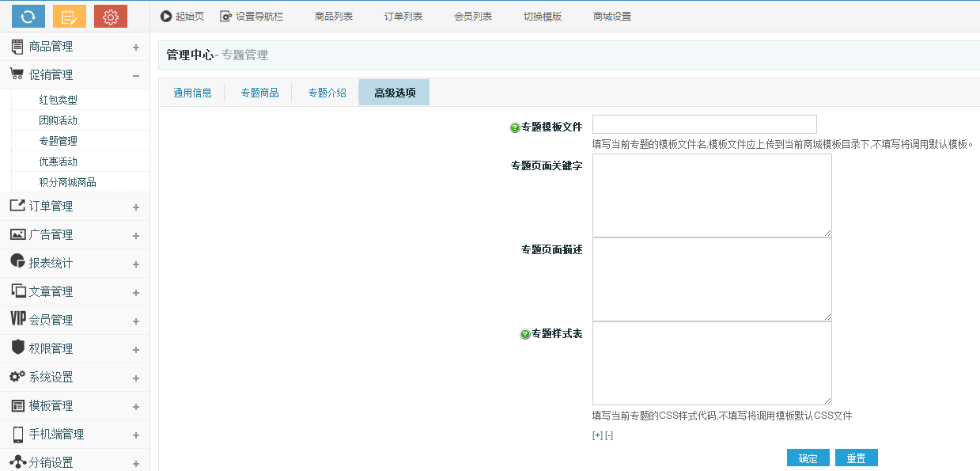Image resolution: width=980 pixels, height=471 pixels.
Task: Click the 促销管理 shopping cart icon
Action: tap(17, 74)
